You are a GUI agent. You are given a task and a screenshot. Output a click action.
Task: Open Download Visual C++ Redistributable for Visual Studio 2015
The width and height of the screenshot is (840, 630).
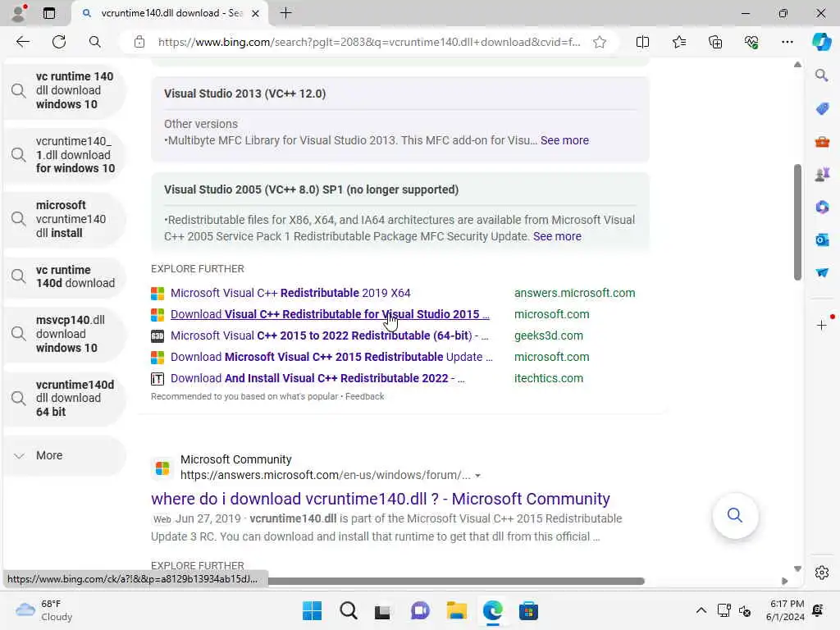coord(330,314)
